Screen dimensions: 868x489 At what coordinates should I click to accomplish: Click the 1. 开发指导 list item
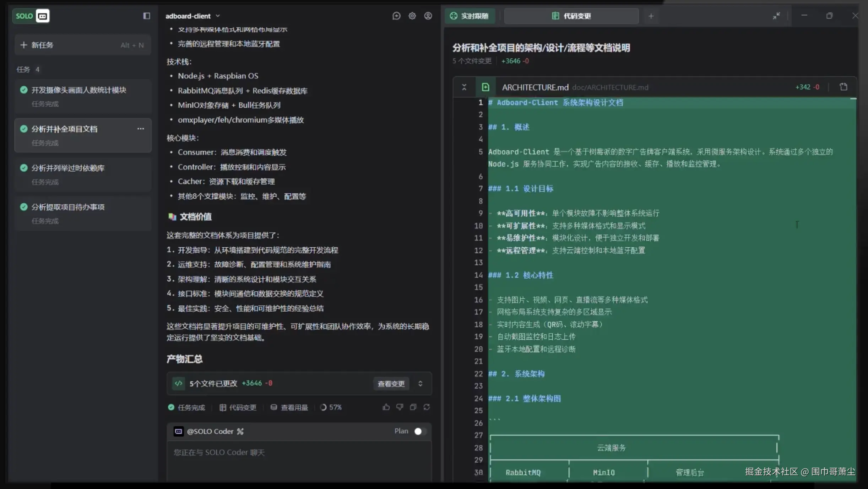click(252, 250)
